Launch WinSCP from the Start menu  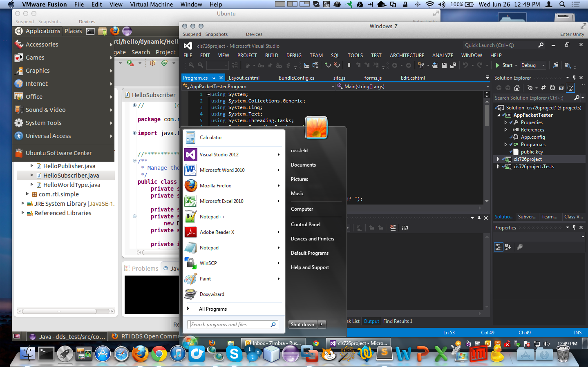point(208,263)
